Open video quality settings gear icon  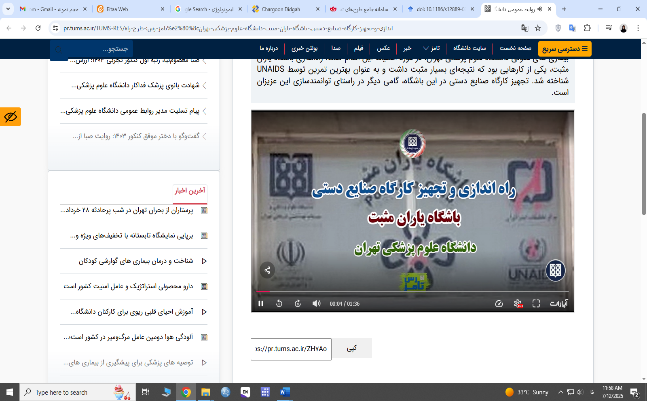coord(518,304)
